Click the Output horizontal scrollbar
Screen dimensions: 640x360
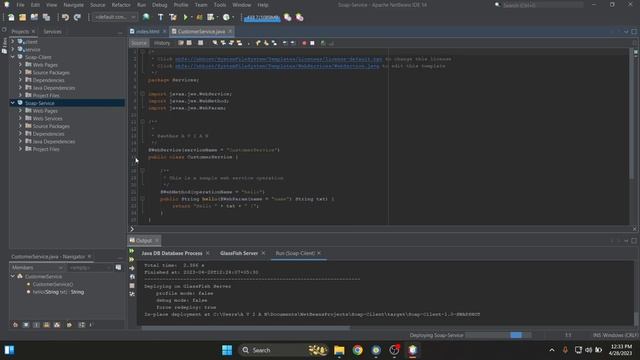click(246, 328)
